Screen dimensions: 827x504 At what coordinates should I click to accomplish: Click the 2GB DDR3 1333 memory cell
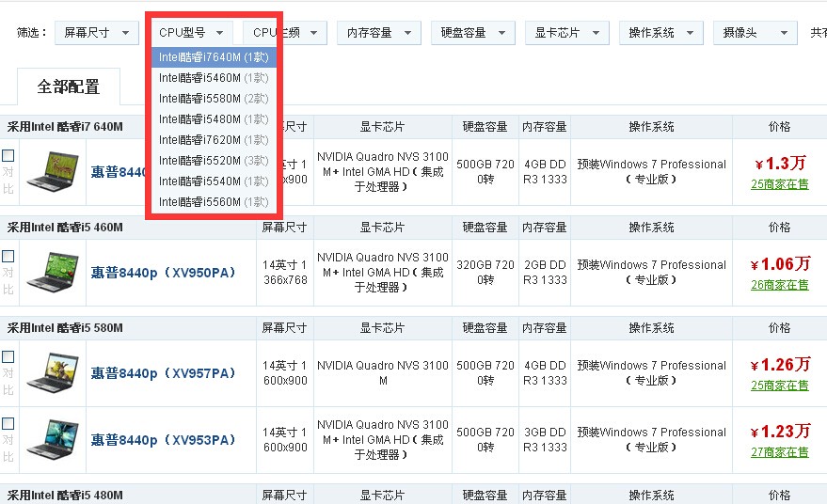[545, 273]
